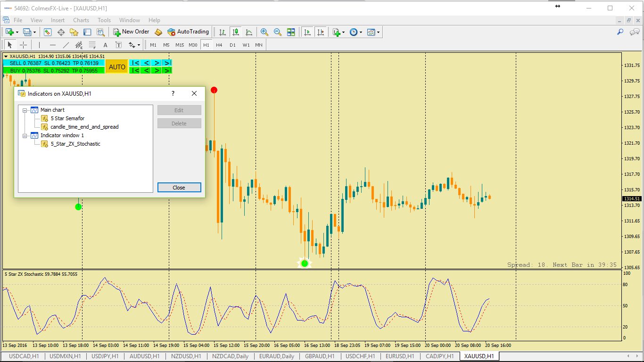
Task: Tile chart windows with the toolbar icon
Action: (x=291, y=32)
